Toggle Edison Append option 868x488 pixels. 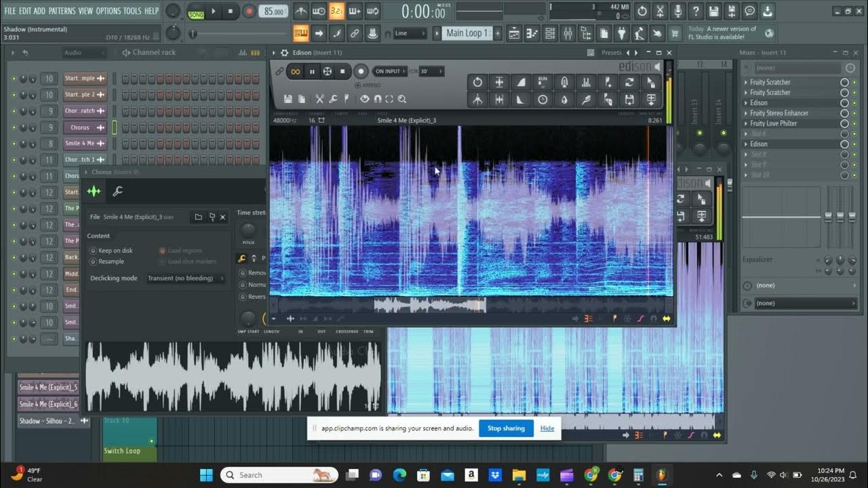click(x=368, y=85)
